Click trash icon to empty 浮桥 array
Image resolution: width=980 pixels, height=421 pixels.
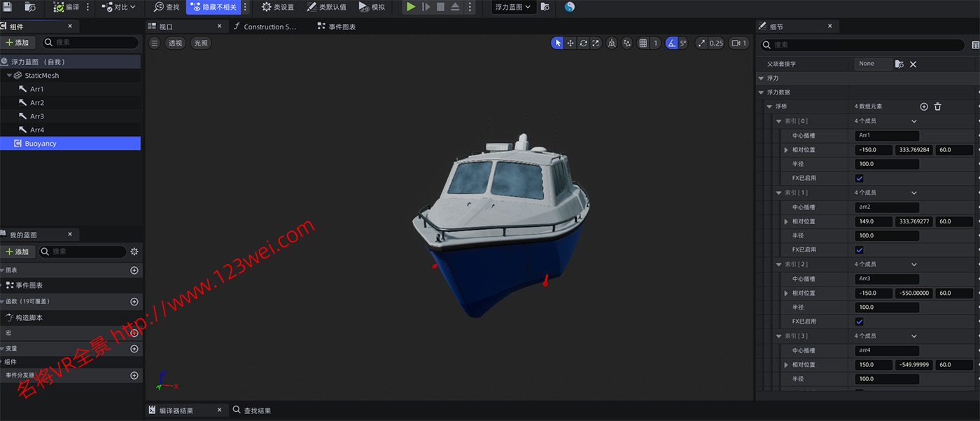(938, 106)
